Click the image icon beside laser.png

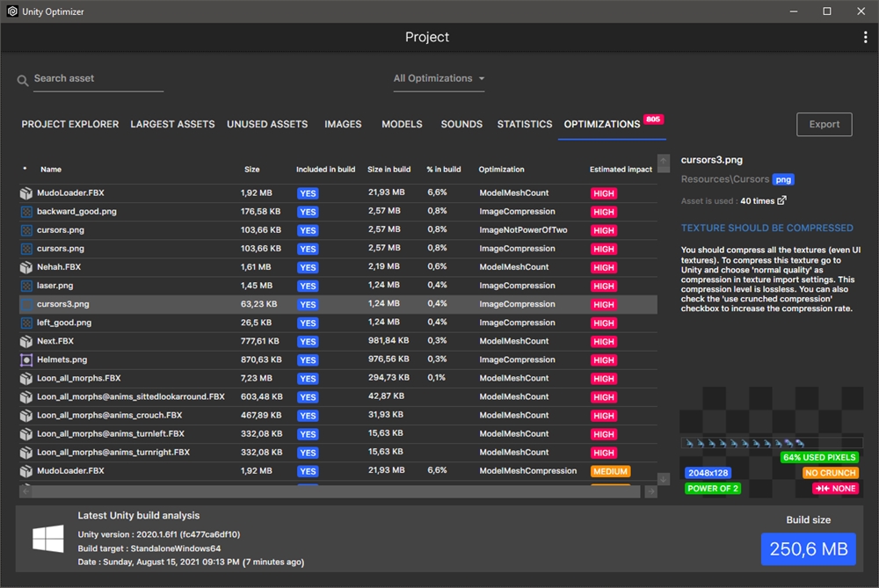pyautogui.click(x=25, y=286)
